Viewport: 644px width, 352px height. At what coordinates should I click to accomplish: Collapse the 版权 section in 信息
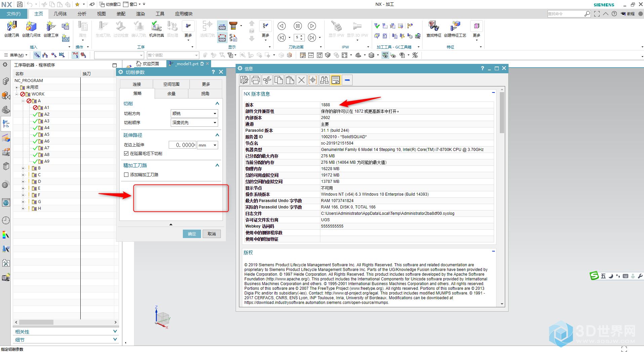[x=493, y=251]
